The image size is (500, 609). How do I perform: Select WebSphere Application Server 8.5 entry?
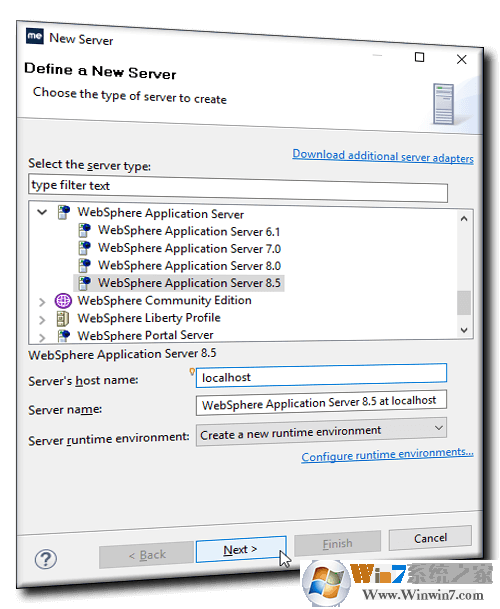point(179,283)
